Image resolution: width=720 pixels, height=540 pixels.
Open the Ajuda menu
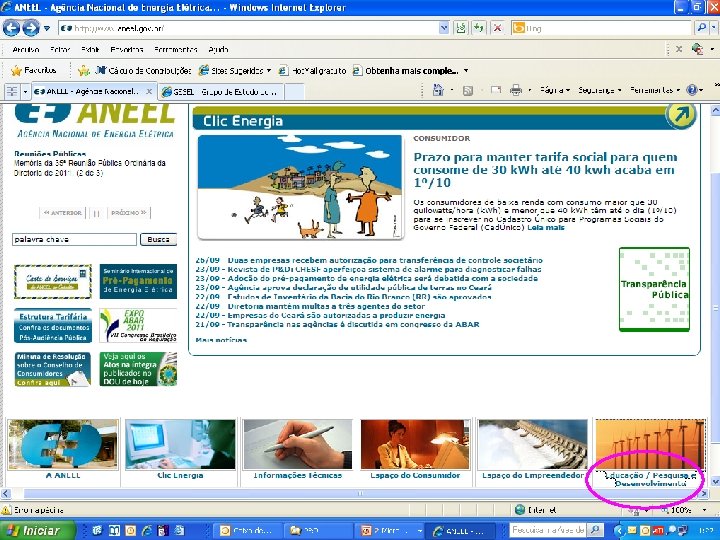tap(218, 50)
